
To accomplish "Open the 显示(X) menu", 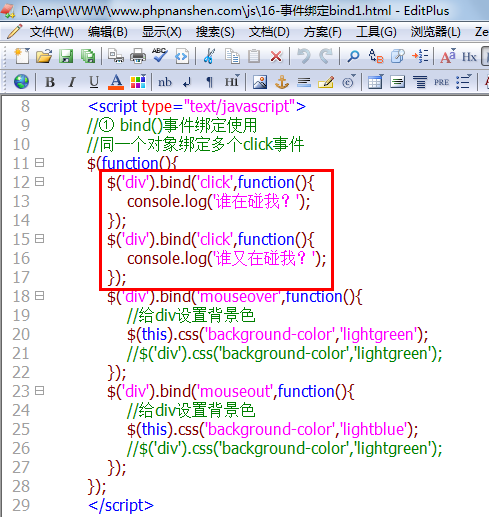I will click(162, 32).
